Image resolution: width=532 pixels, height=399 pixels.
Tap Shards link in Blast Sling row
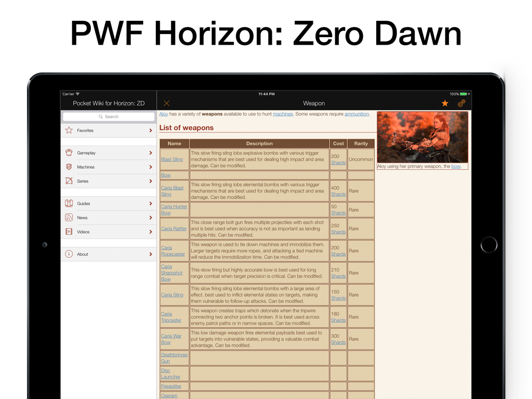point(338,162)
